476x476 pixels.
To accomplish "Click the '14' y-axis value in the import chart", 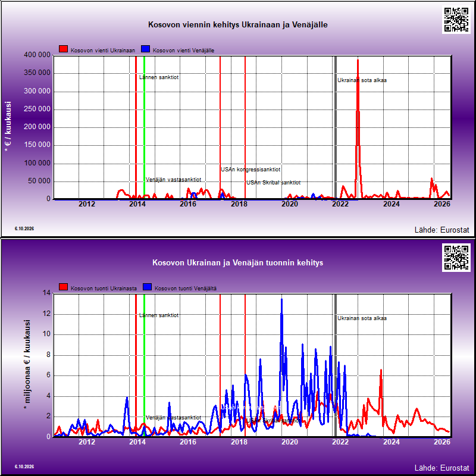I will click(x=47, y=293).
